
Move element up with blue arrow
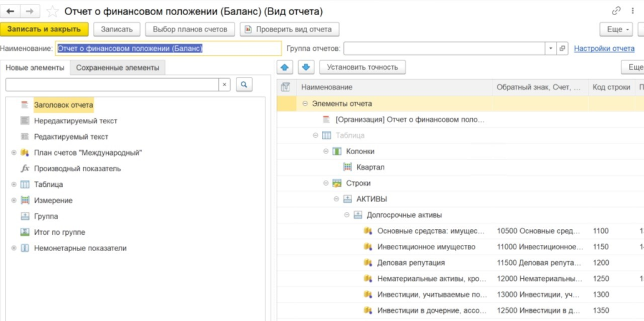point(286,67)
